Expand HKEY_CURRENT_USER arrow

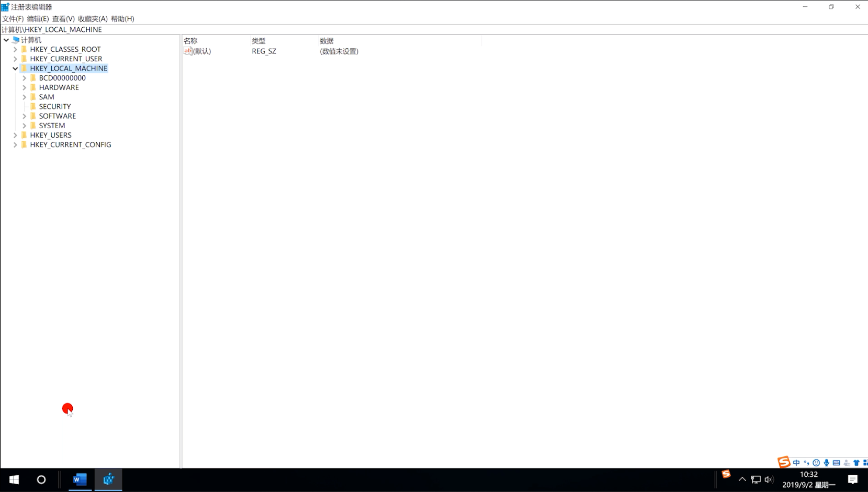15,59
